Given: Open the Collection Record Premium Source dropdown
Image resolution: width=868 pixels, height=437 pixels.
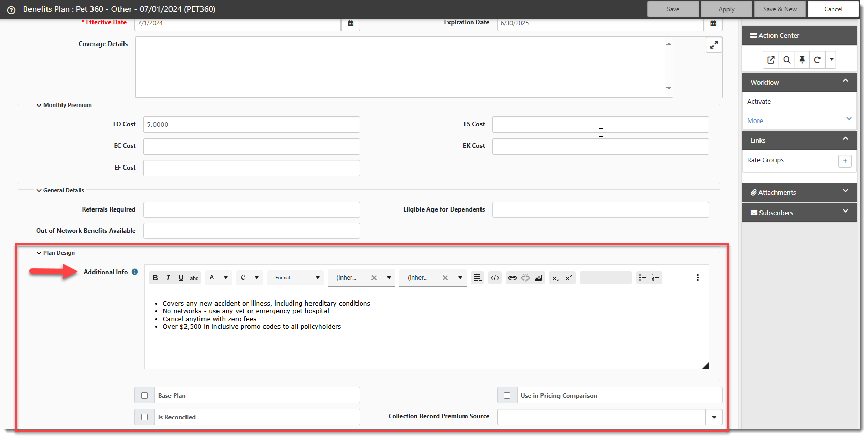Looking at the screenshot, I should tap(714, 417).
